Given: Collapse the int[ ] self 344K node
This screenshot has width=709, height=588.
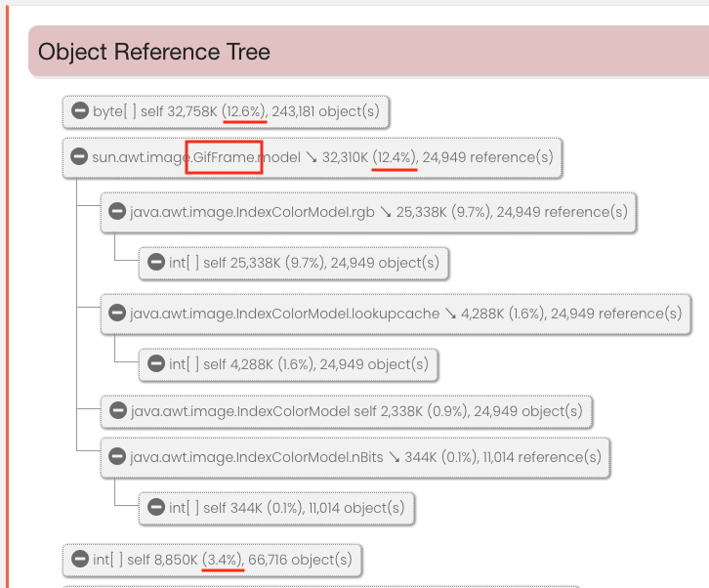Looking at the screenshot, I should (156, 507).
